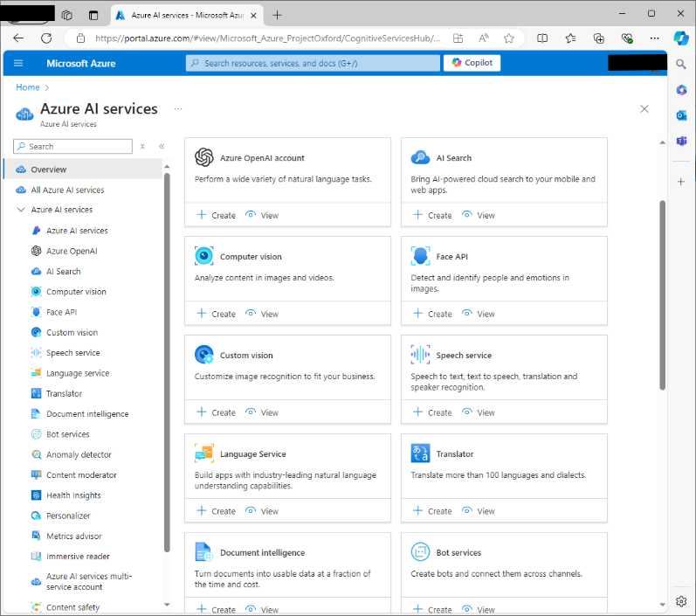Viewport: 696px width, 616px height.
Task: View Face API resources
Action: point(479,314)
